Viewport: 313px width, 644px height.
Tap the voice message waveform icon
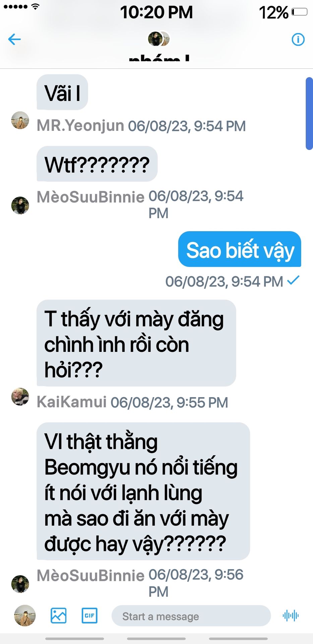tap(290, 615)
